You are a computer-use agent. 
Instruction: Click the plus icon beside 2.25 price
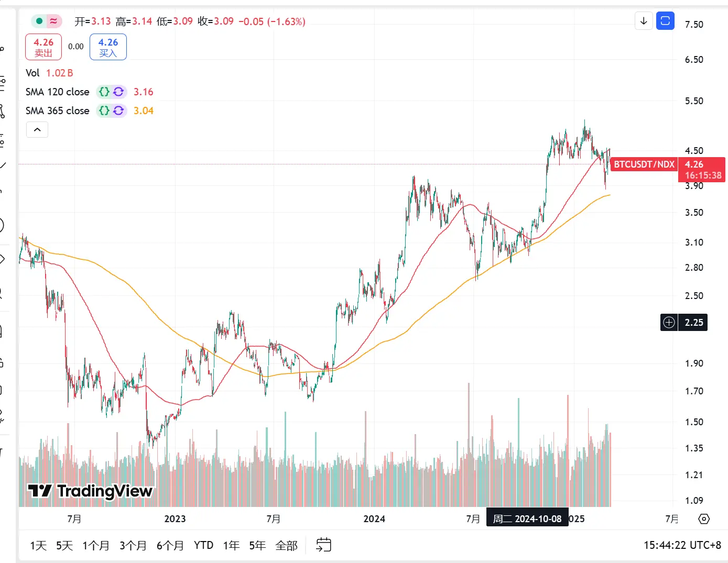(669, 323)
